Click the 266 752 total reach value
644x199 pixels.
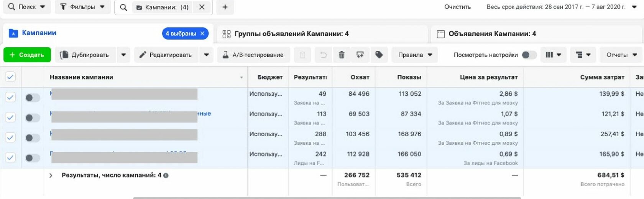pyautogui.click(x=356, y=175)
